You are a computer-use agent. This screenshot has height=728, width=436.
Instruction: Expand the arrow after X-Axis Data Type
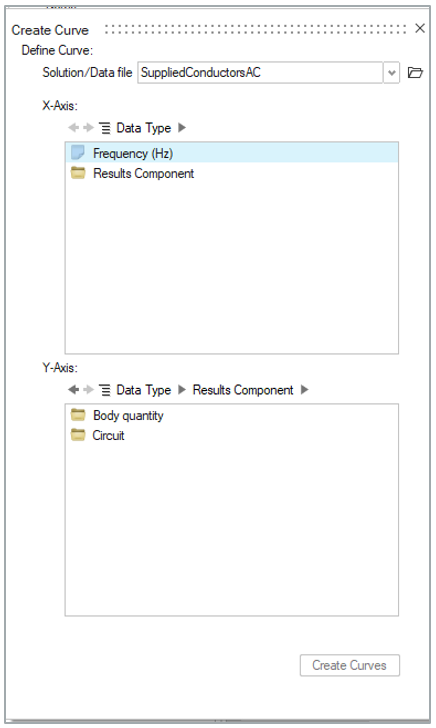(x=182, y=128)
